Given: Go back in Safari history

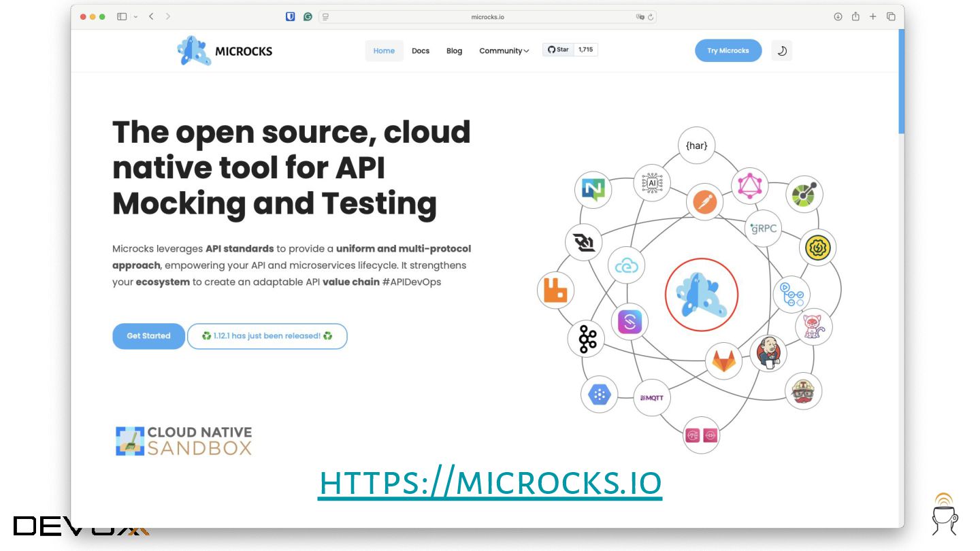Looking at the screenshot, I should pyautogui.click(x=151, y=16).
